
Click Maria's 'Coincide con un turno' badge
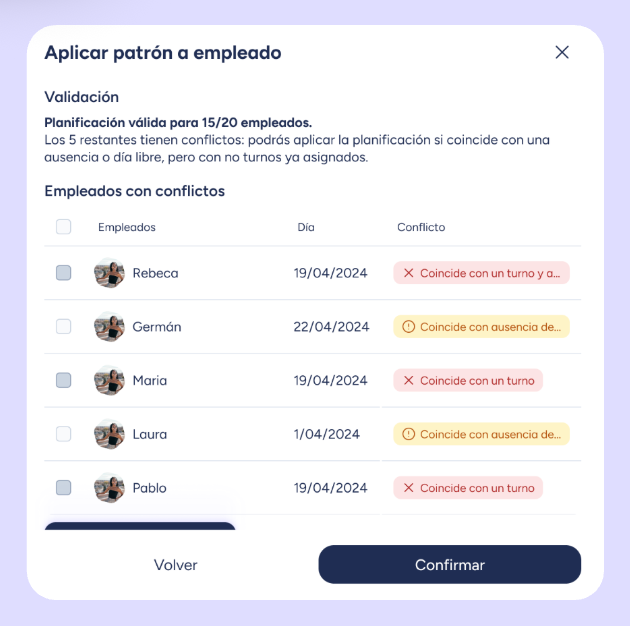pos(468,381)
